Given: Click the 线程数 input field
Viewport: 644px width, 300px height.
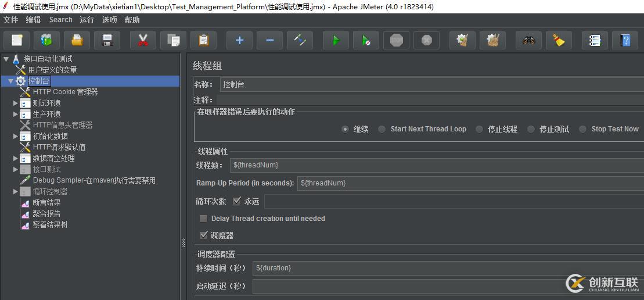Looking at the screenshot, I should point(437,165).
